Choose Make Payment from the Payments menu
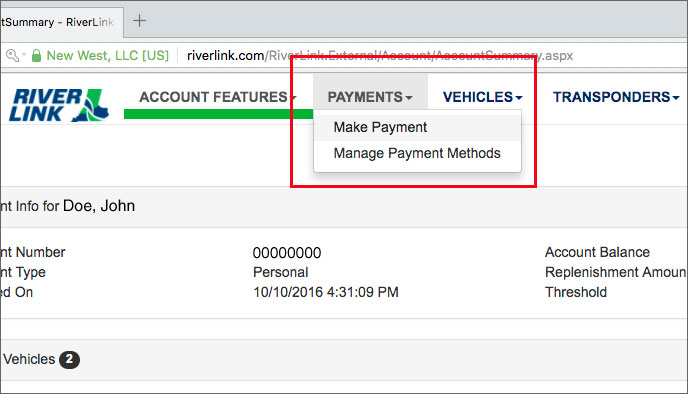688x394 pixels. (x=417, y=127)
